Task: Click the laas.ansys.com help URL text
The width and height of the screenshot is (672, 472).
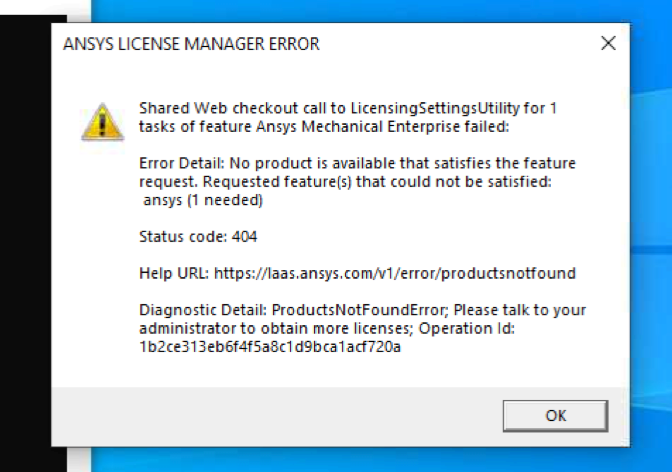Action: point(393,273)
